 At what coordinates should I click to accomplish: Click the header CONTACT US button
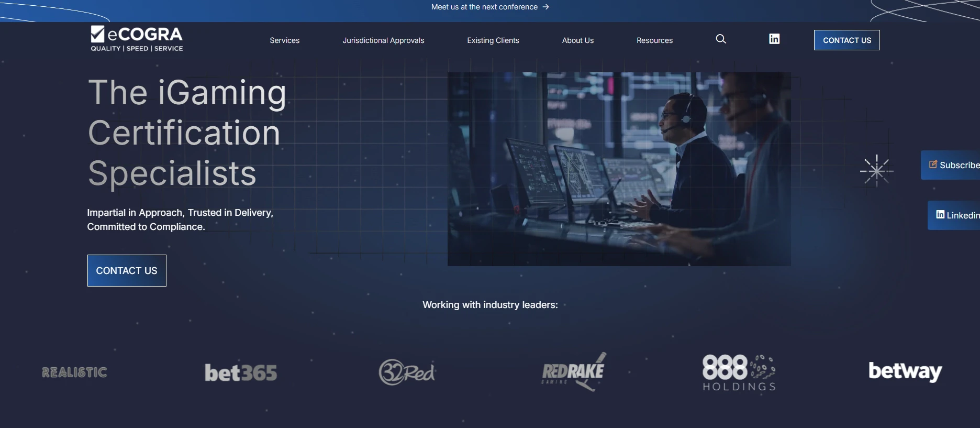point(847,40)
